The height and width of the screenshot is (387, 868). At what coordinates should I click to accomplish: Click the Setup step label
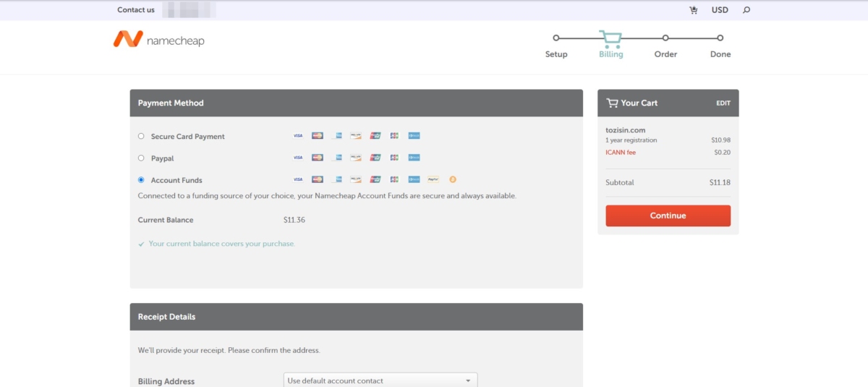pos(556,54)
